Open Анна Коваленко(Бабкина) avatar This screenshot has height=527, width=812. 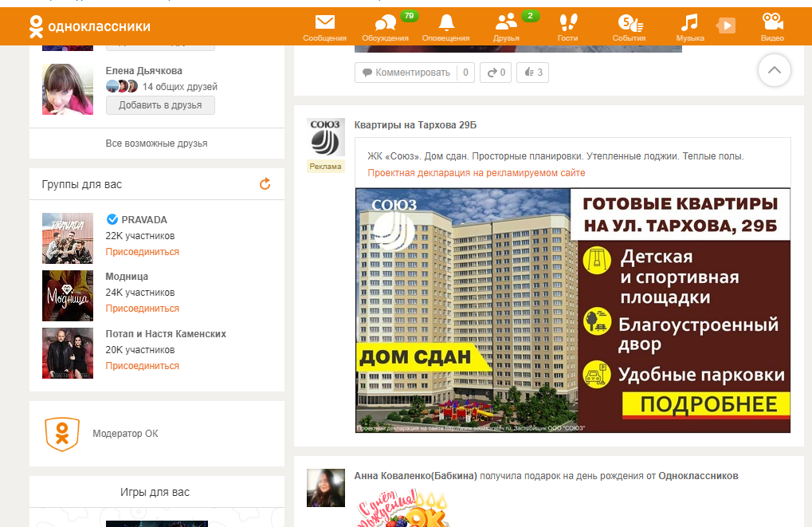point(326,488)
